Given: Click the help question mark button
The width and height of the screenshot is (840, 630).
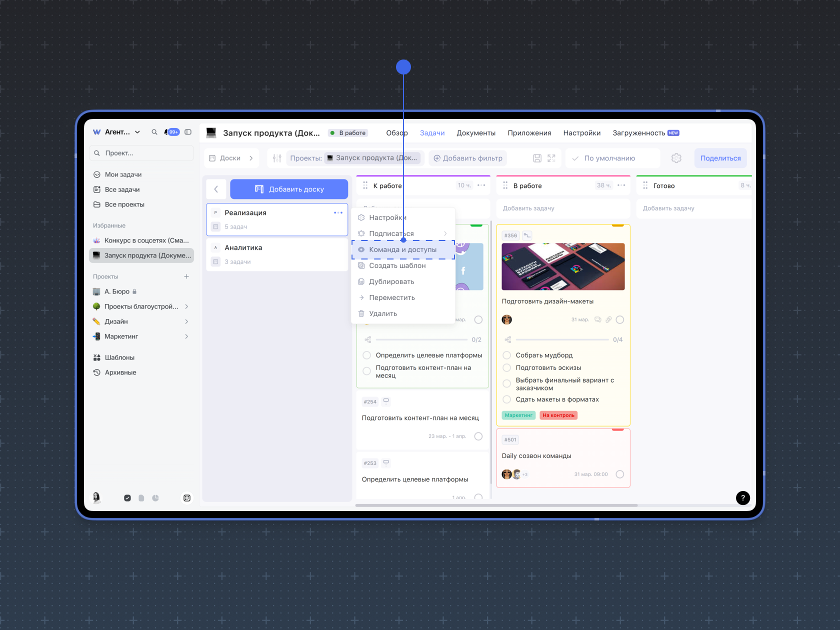Looking at the screenshot, I should [742, 497].
